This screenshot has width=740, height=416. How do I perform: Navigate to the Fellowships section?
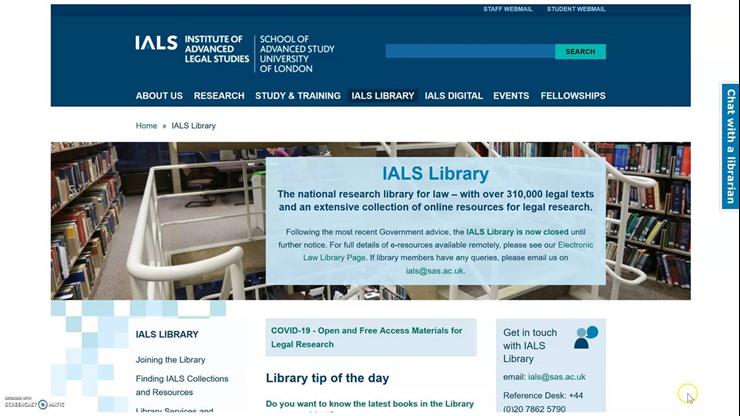(x=573, y=96)
